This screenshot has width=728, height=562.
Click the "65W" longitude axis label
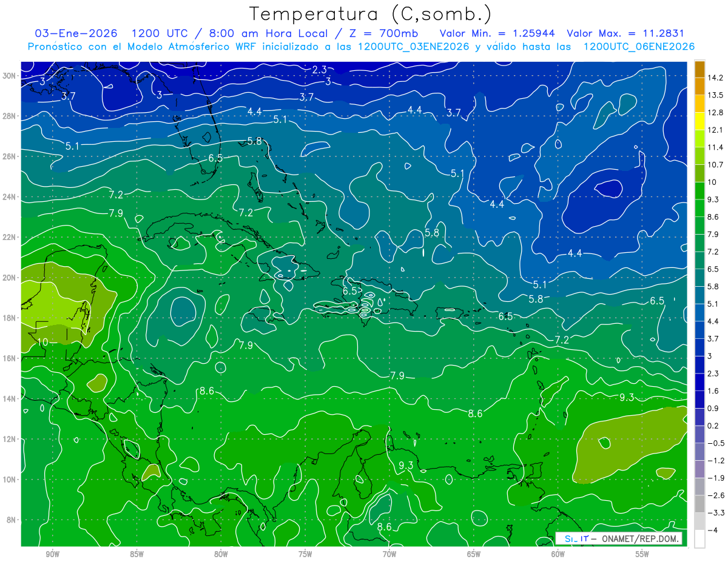pyautogui.click(x=474, y=554)
